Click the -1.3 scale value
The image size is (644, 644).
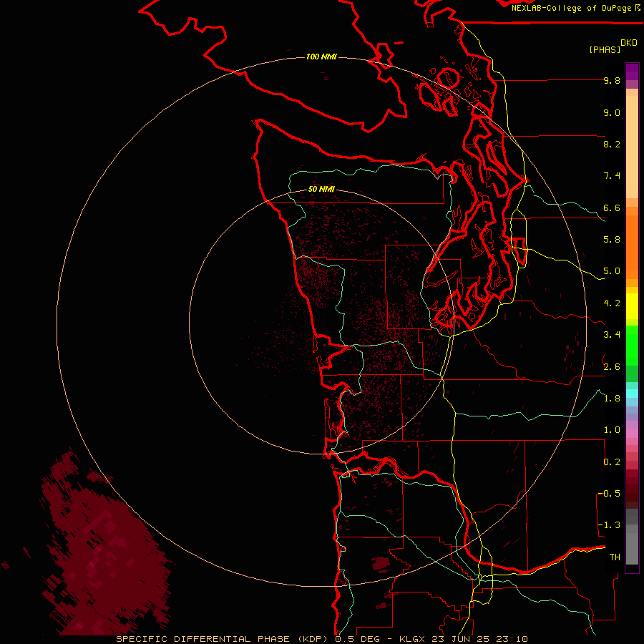(609, 525)
